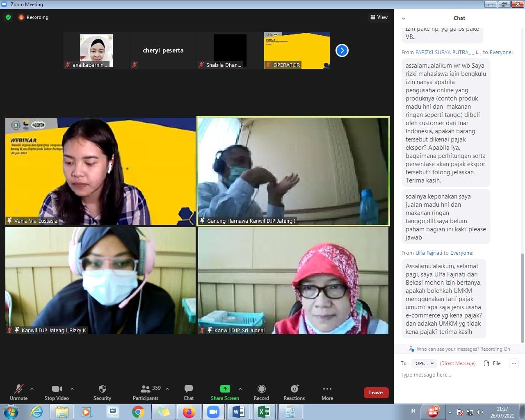Click the Share Screen icon
Image resolution: width=525 pixels, height=420 pixels.
click(225, 389)
